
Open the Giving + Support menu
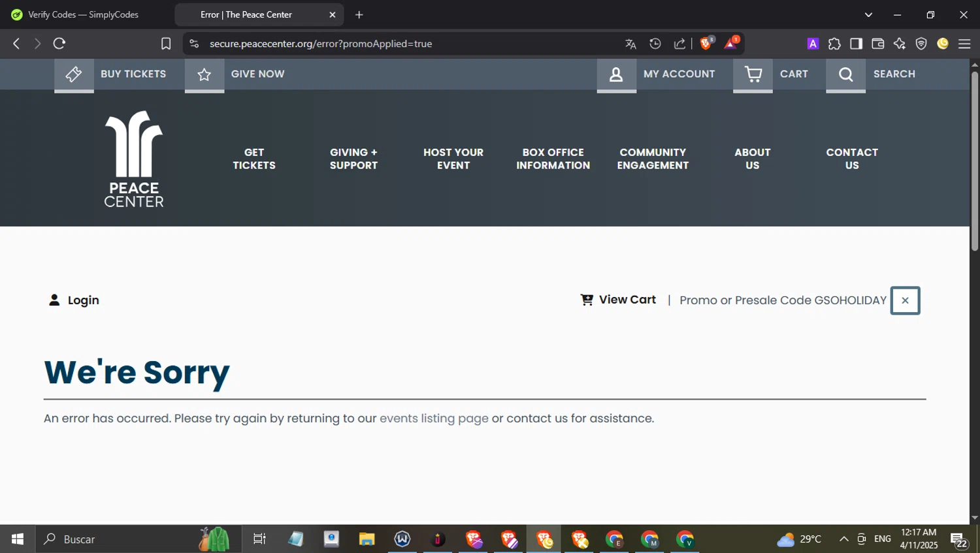(x=353, y=159)
